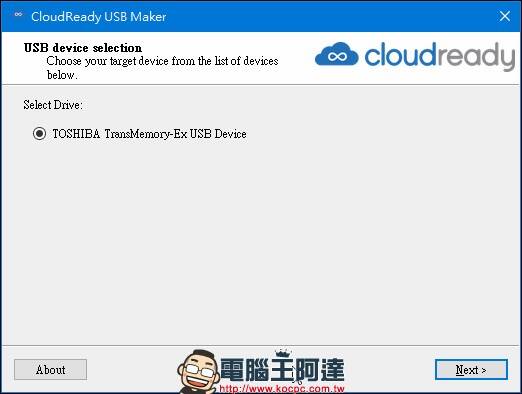
Task: Click the Choose your target device description
Action: pos(162,68)
